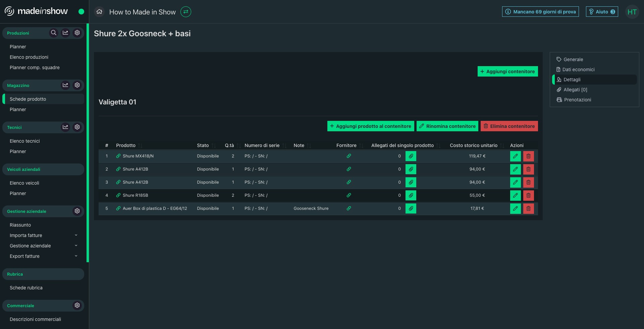Sort table by Costo storico unitario column
The width and height of the screenshot is (644, 329).
[x=477, y=145]
